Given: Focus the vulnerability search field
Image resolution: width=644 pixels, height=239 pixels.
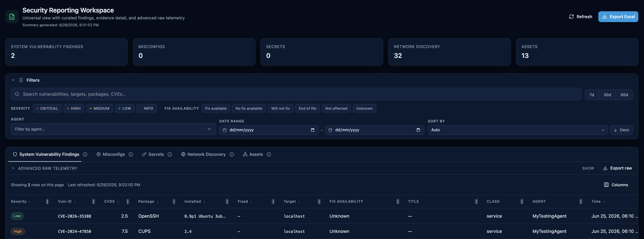Looking at the screenshot, I should click(x=296, y=94).
